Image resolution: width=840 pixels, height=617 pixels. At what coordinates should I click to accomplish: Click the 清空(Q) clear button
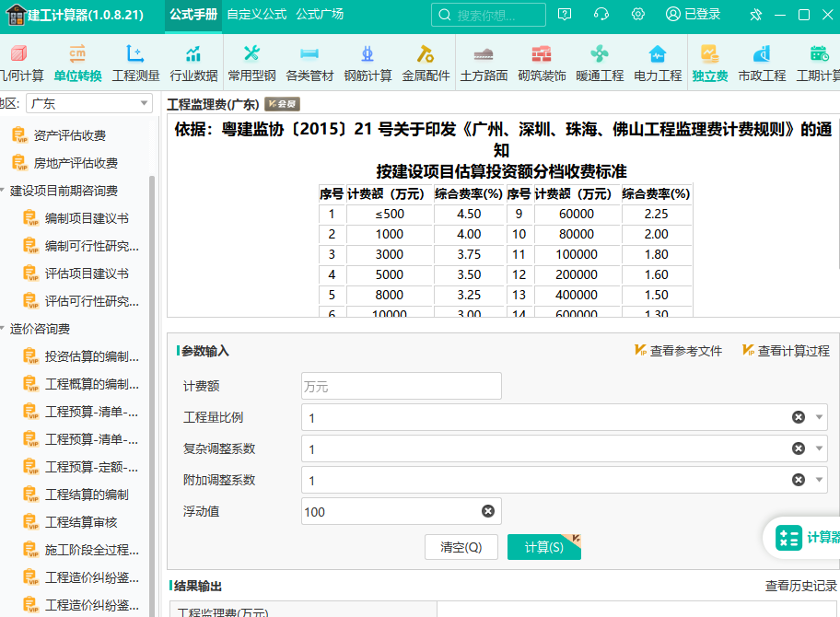tap(461, 547)
